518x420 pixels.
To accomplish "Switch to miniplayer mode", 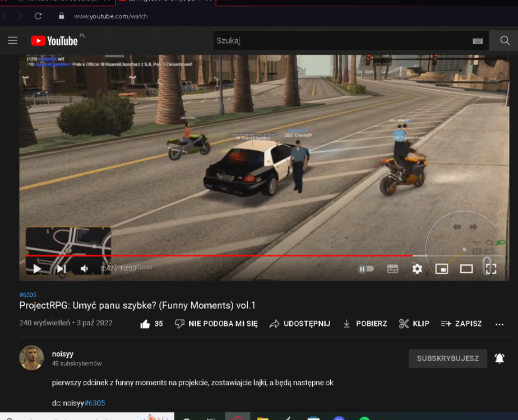I will (442, 269).
